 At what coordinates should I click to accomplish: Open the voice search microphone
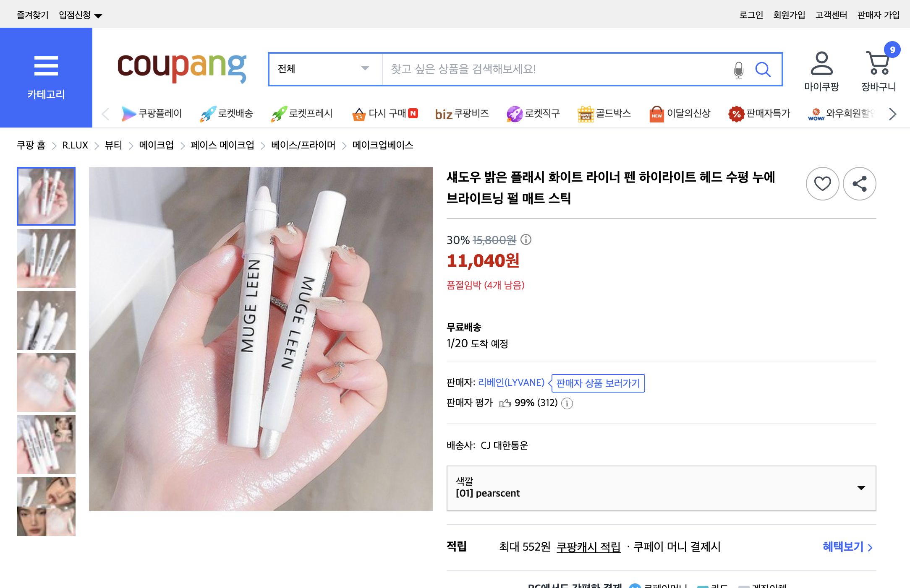tap(738, 70)
